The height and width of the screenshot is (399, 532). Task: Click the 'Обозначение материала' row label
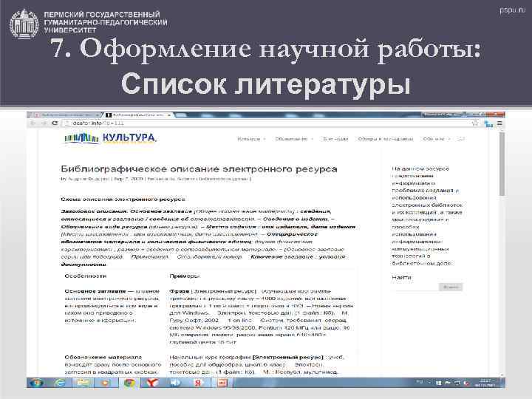click(x=103, y=358)
